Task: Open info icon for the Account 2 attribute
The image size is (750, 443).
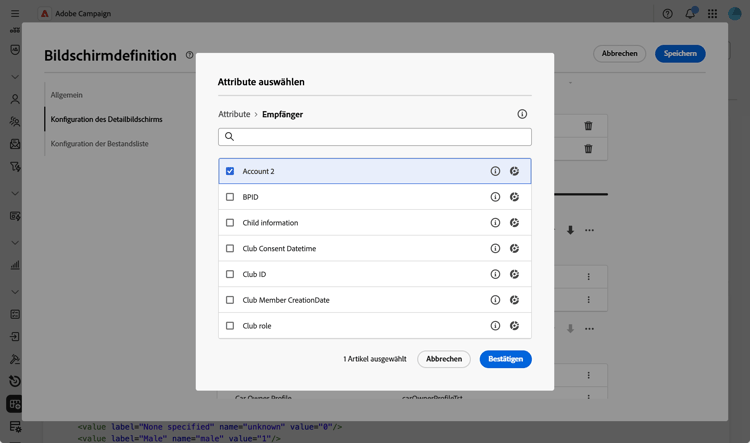Action: [x=495, y=171]
